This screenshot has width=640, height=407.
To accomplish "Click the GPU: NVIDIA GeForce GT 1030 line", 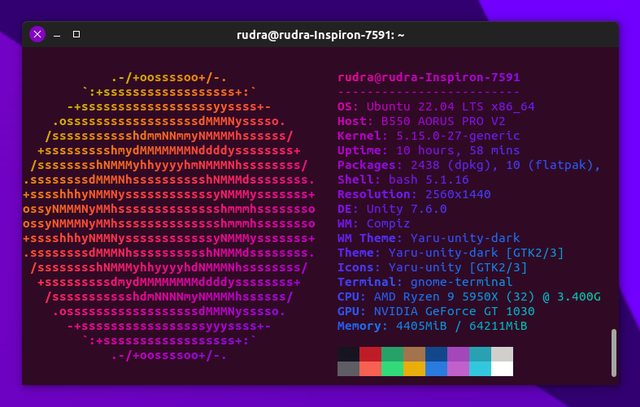I will tap(436, 311).
